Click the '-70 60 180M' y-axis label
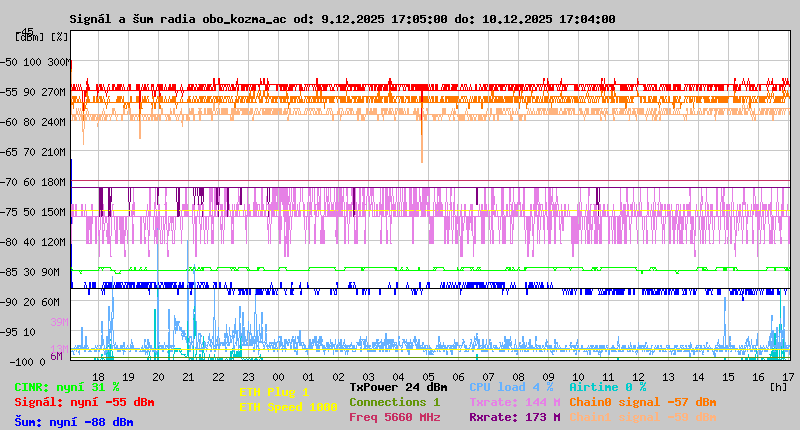 33,182
